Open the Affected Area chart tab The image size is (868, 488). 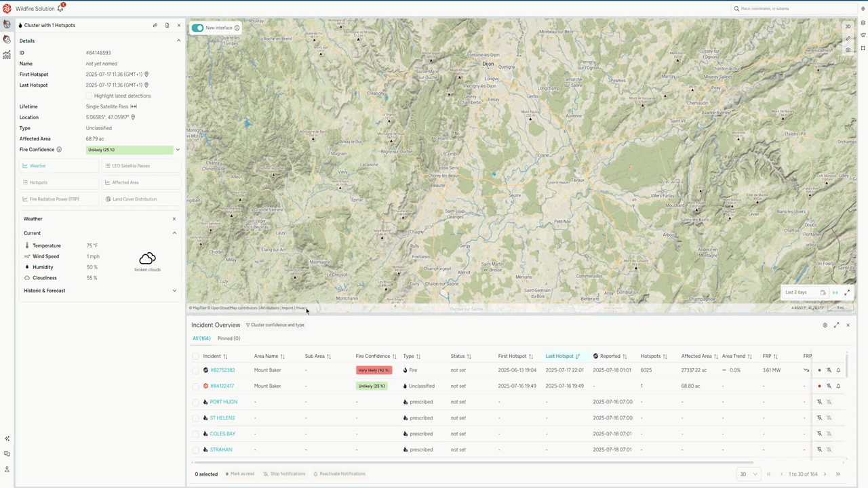(142, 182)
